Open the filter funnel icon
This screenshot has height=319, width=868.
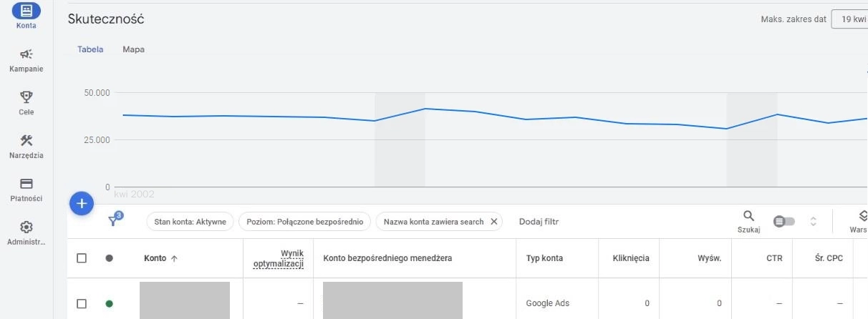[113, 221]
